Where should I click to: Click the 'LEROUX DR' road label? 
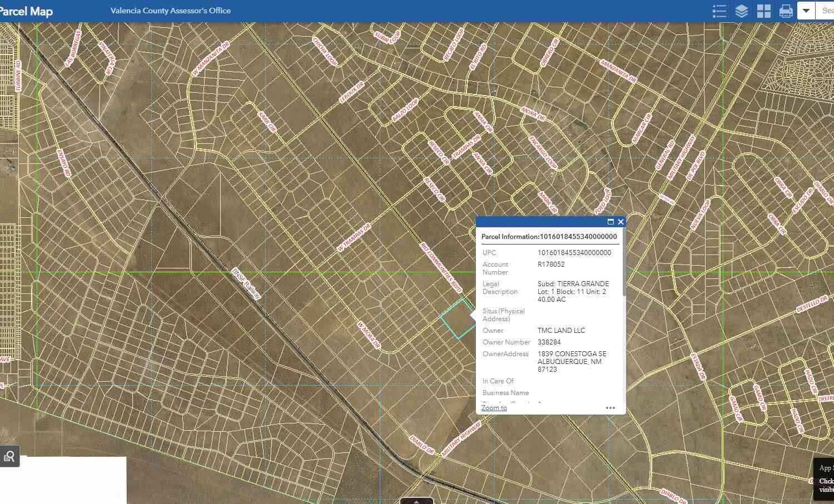coord(351,93)
